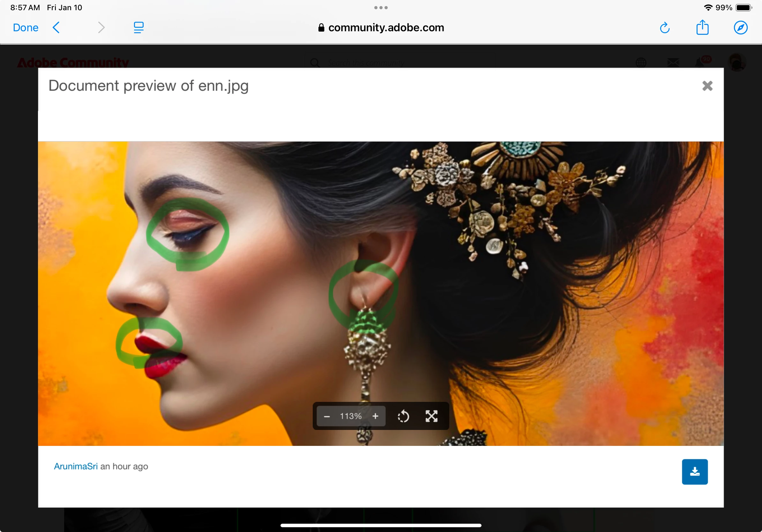The height and width of the screenshot is (532, 762).
Task: Open the Share sheet icon
Action: 702,27
